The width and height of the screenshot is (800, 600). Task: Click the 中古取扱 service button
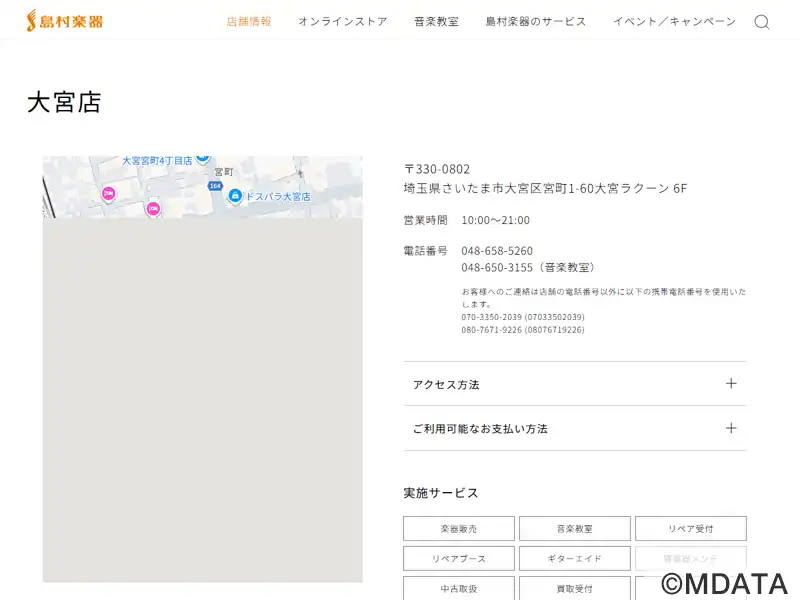459,588
